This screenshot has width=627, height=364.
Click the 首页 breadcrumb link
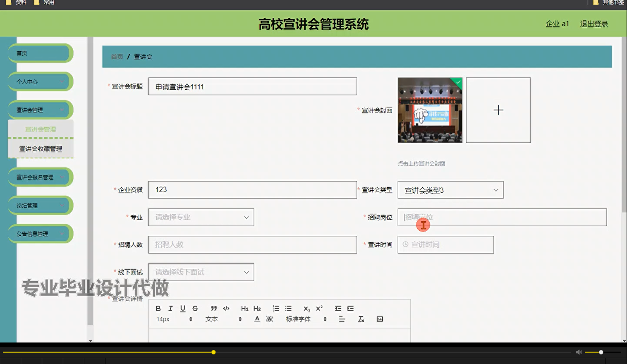click(117, 56)
